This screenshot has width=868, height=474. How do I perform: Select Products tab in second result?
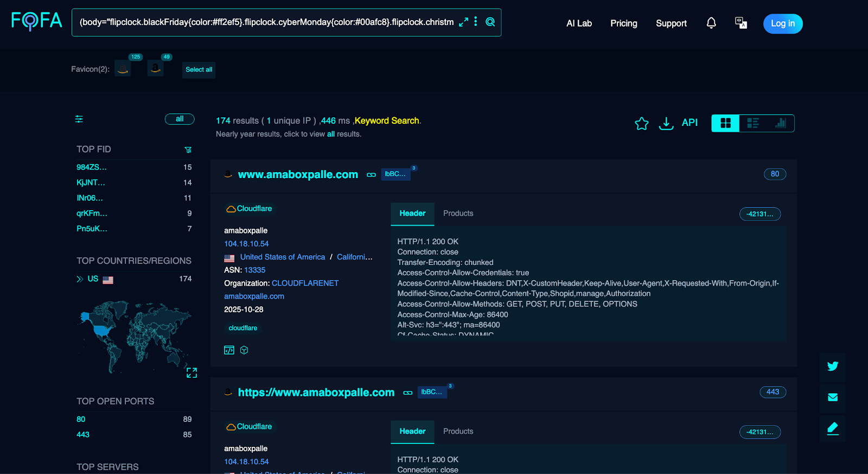coord(458,432)
